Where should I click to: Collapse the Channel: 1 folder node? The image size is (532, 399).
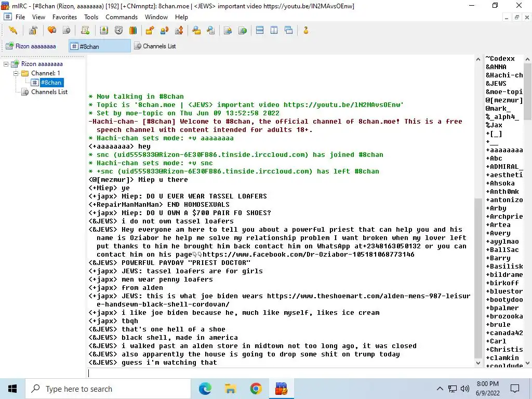(x=16, y=73)
